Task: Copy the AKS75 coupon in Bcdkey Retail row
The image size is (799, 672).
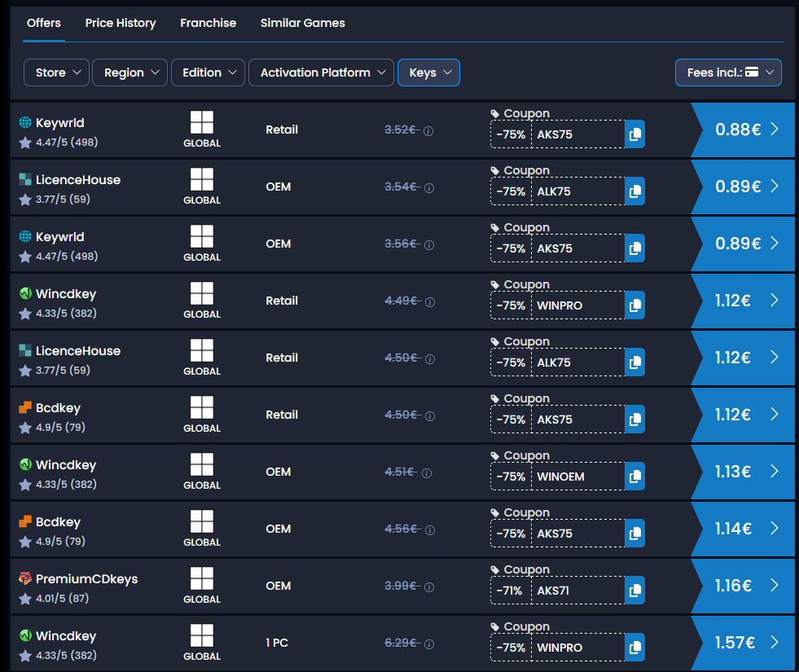Action: [634, 419]
